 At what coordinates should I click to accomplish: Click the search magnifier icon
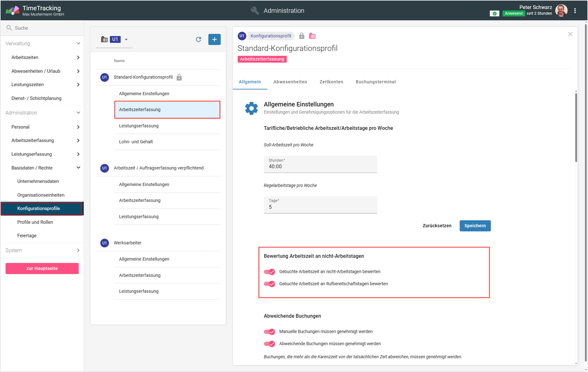click(x=9, y=28)
